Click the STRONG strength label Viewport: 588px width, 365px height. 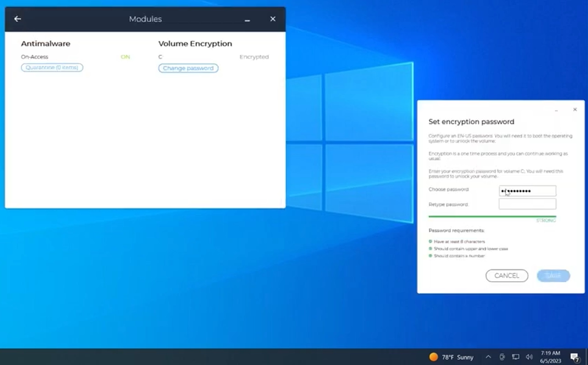[x=546, y=221]
